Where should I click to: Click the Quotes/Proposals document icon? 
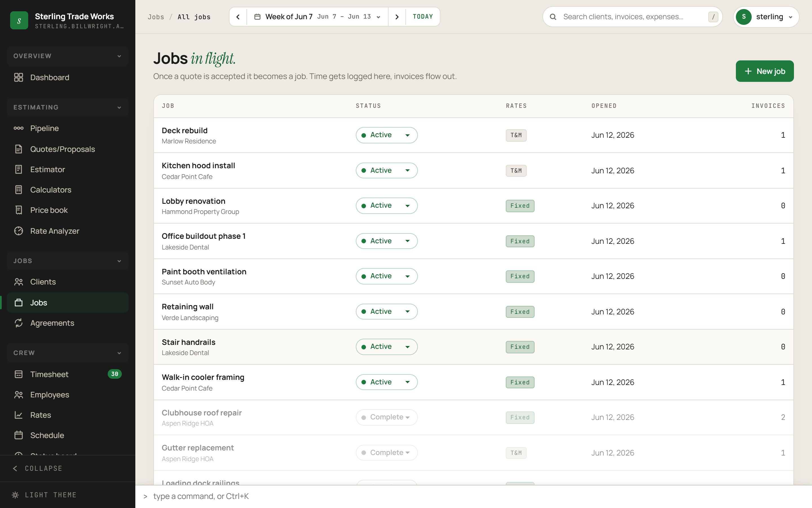[18, 149]
